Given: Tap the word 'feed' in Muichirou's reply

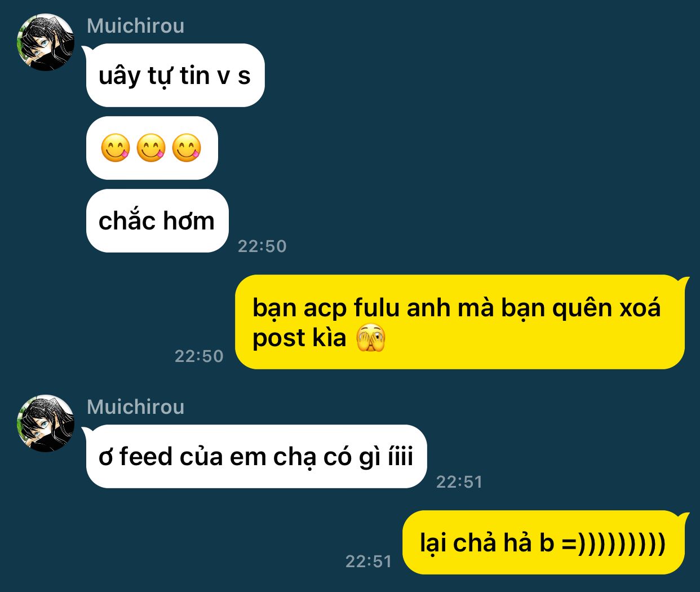Looking at the screenshot, I should pos(146,456).
